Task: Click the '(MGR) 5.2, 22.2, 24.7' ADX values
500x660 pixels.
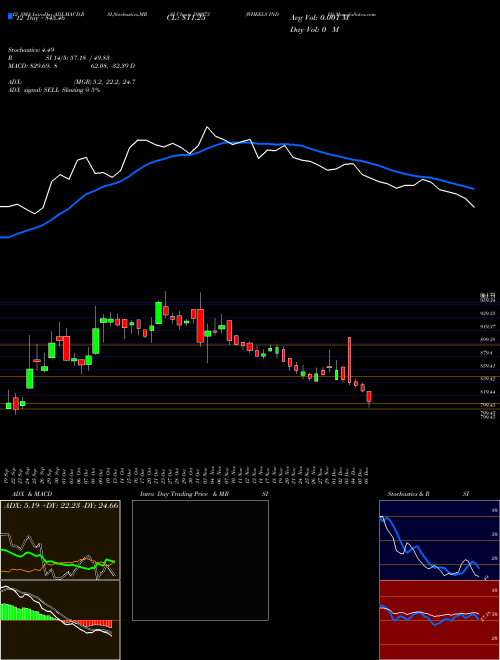Action: point(104,82)
